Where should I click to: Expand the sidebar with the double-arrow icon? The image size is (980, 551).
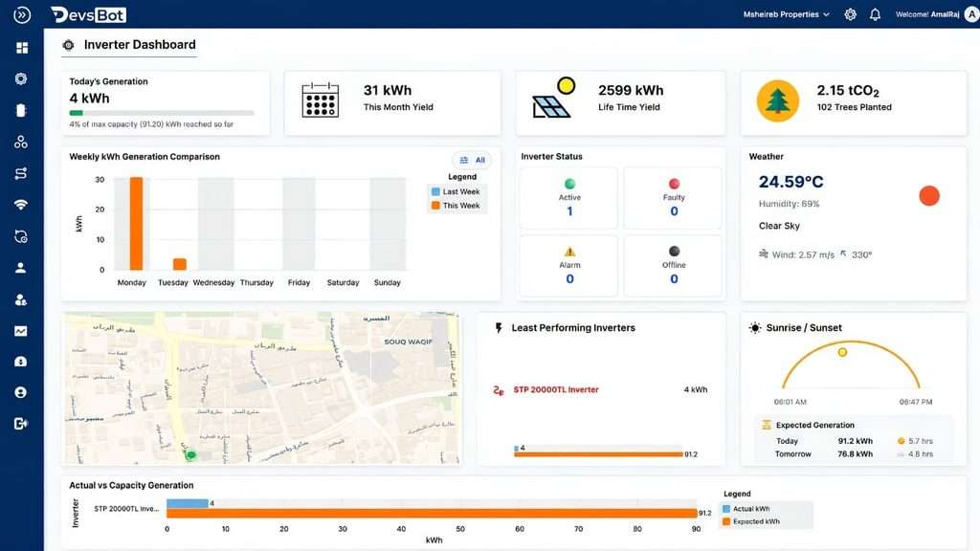pos(22,15)
